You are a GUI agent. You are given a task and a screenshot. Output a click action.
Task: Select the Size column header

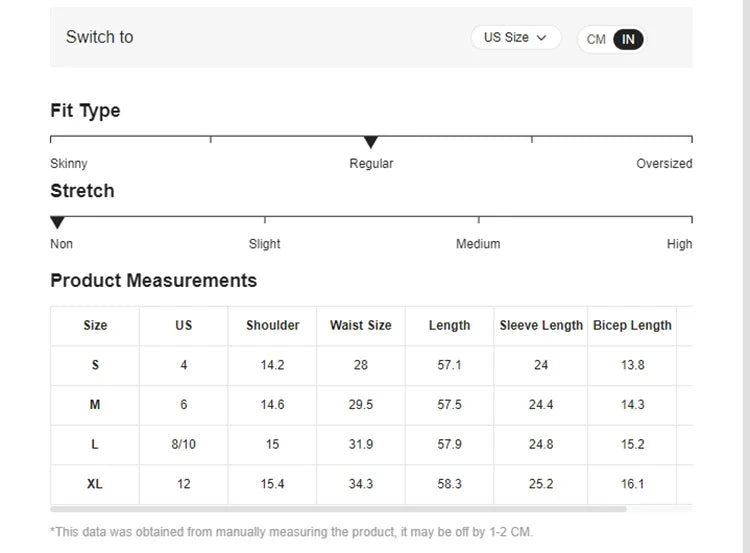[95, 325]
